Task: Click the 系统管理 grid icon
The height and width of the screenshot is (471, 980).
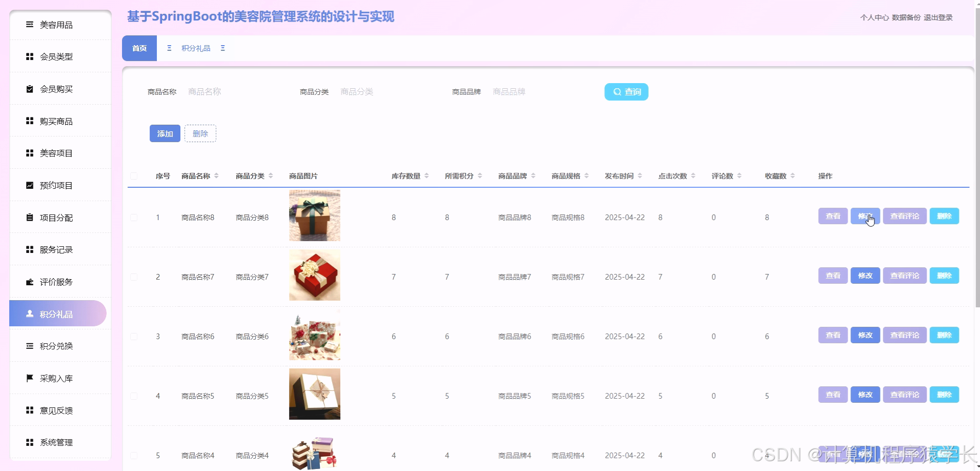Action: 30,442
